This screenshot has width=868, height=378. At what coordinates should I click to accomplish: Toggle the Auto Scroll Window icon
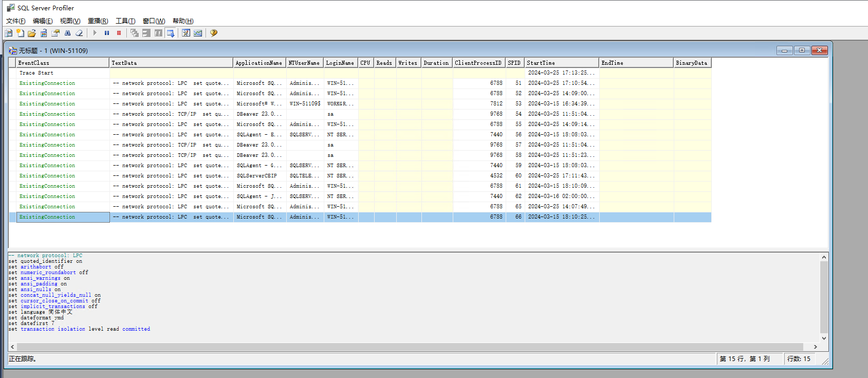pos(170,33)
